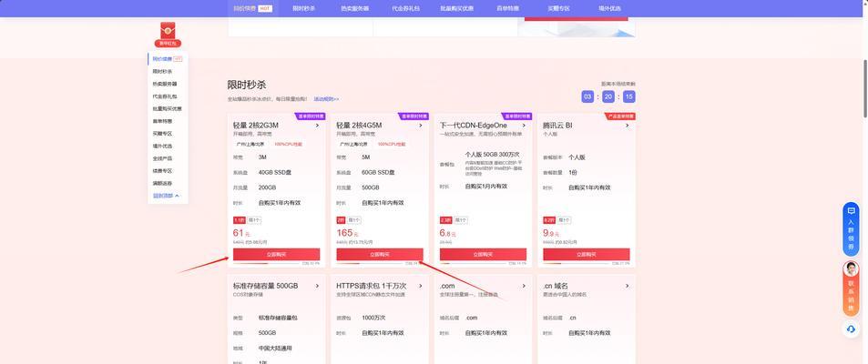Image resolution: width=868 pixels, height=364 pixels.
Task: Open details arrow on 轻量 2核2G3M card
Action: [317, 126]
